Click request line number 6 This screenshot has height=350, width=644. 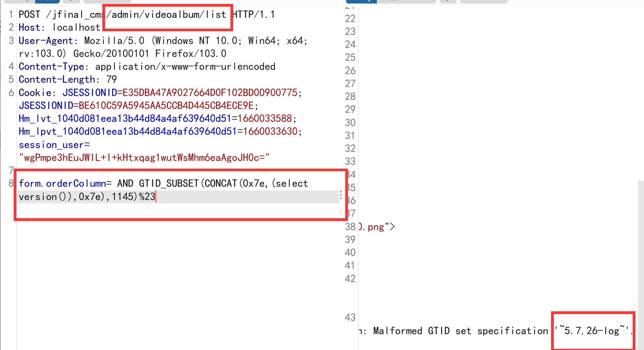pos(11,93)
